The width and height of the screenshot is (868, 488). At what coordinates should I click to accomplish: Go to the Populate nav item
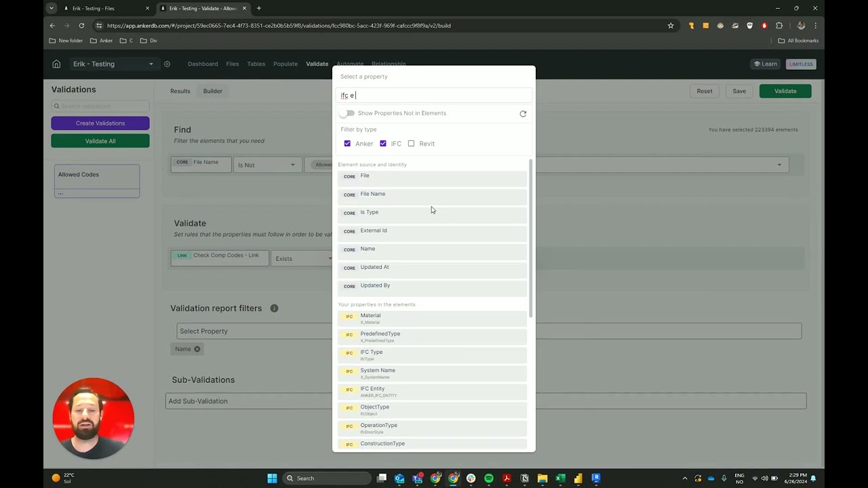pyautogui.click(x=285, y=64)
